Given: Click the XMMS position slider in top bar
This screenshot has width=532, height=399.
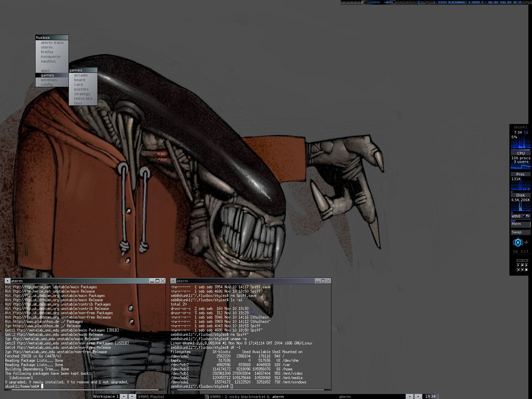Looking at the screenshot, I should pos(419,2).
